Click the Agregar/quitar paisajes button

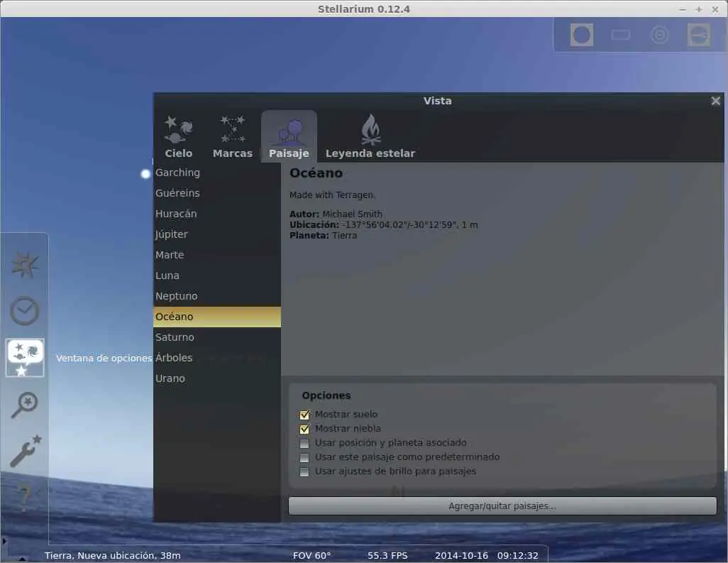pos(502,506)
